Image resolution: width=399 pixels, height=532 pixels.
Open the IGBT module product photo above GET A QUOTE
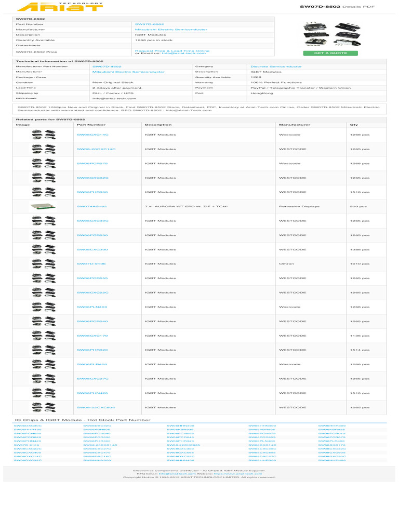[x=332, y=34]
